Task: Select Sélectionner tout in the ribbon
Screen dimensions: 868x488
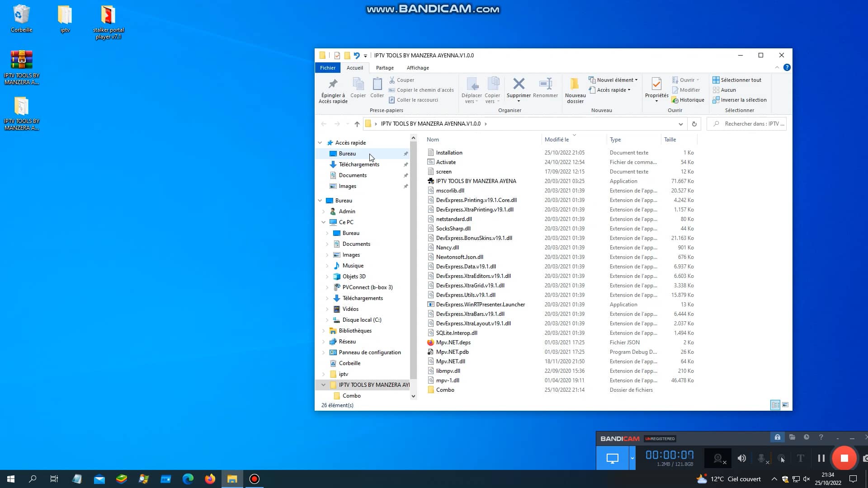Action: coord(739,80)
